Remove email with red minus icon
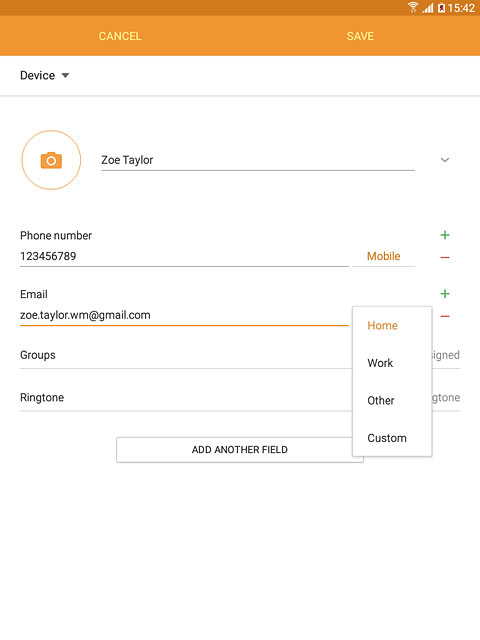480x640 pixels. 445,316
